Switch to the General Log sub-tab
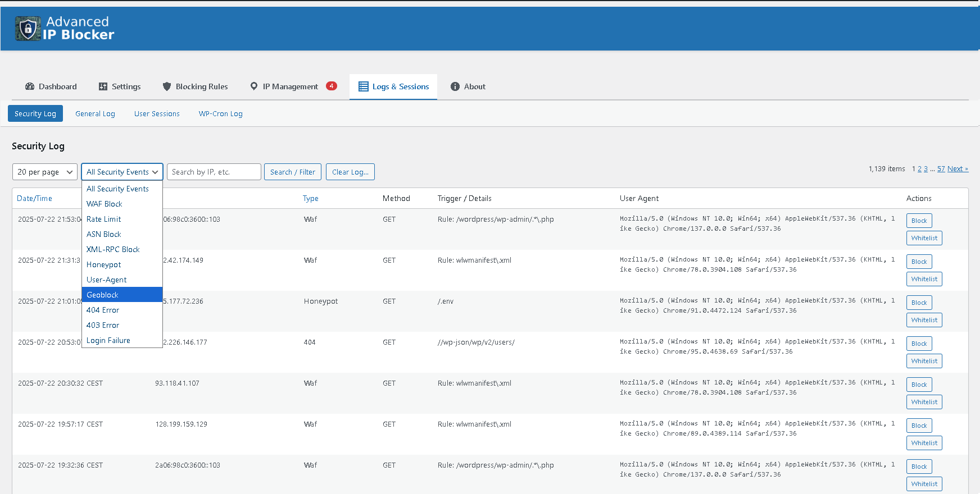980x494 pixels. [95, 113]
